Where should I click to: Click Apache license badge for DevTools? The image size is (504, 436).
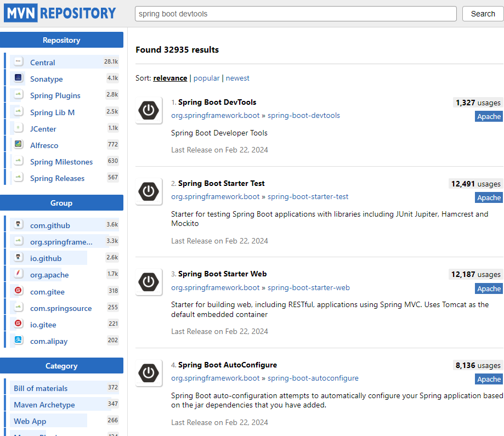(489, 116)
